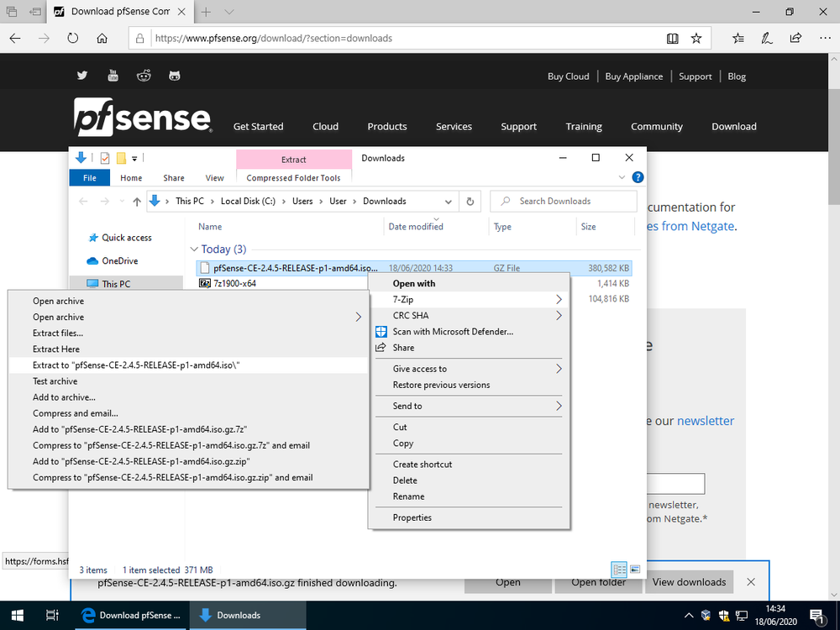Viewport: 840px width, 630px height.
Task: Click Search Downloads field
Action: [564, 202]
